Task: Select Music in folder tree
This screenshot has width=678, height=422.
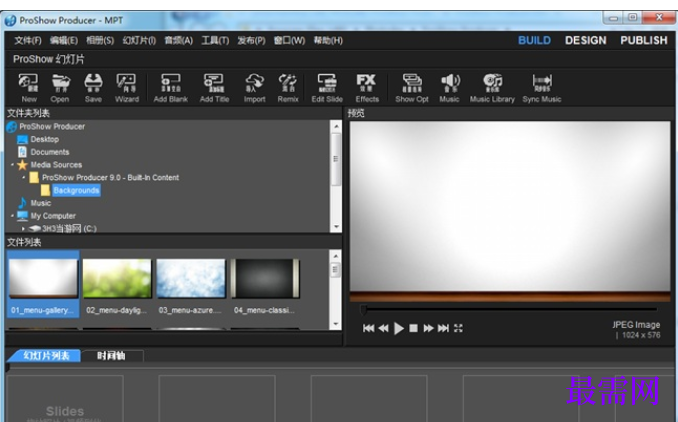Action: click(41, 203)
